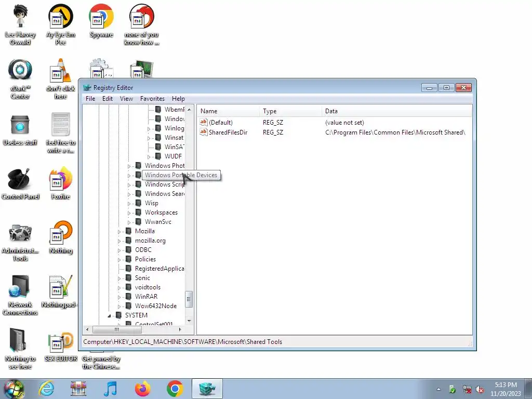Expand the WwanSvc key

(x=129, y=222)
